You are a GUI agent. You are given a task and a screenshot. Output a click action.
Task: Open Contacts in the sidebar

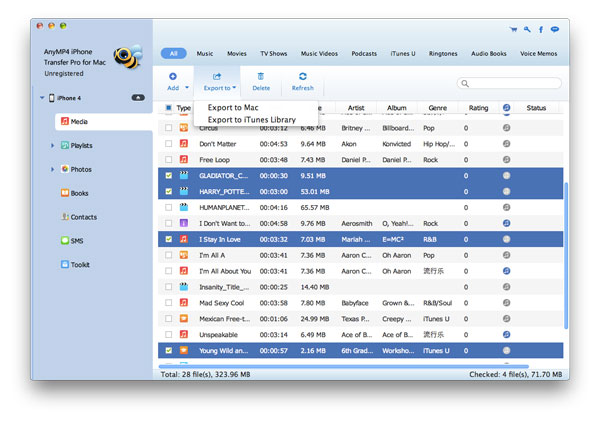[83, 216]
